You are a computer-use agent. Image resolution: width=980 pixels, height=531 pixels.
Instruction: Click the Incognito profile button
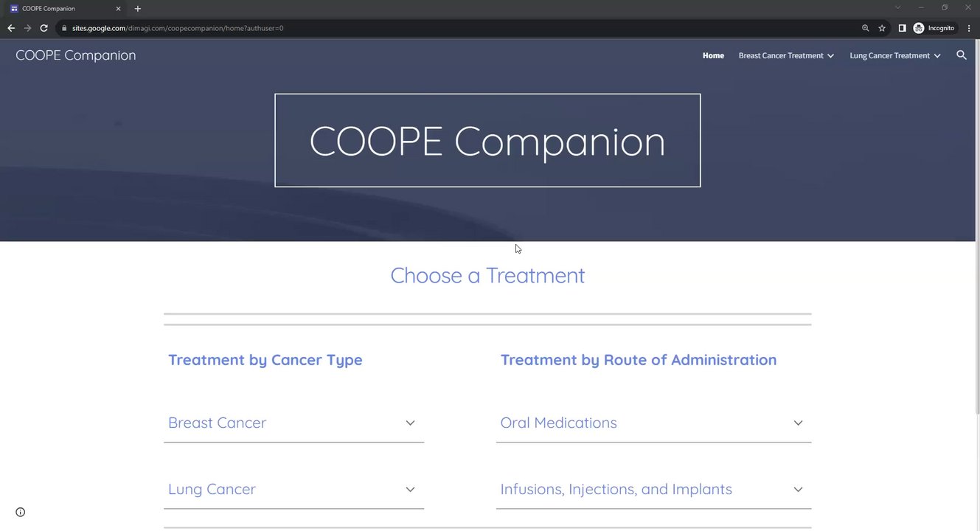934,28
